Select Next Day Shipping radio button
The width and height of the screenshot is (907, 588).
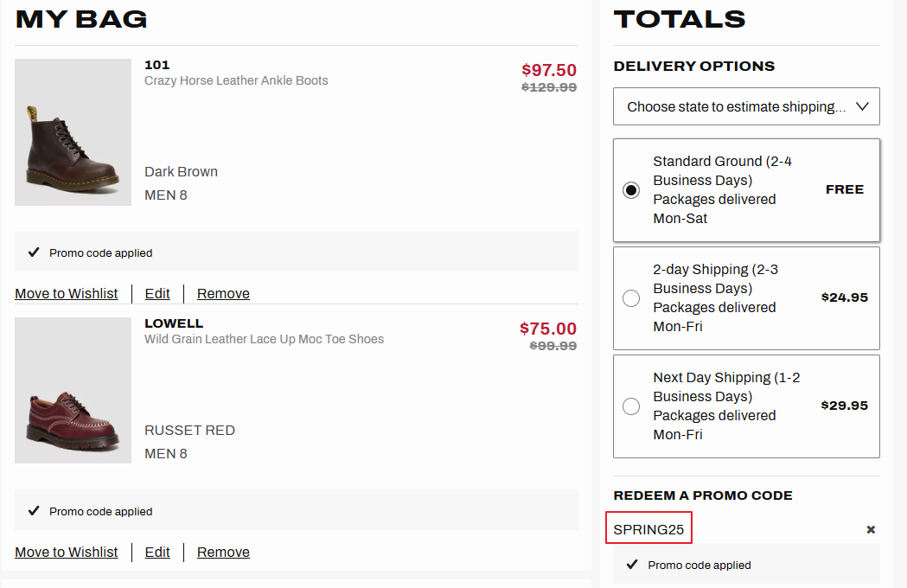[x=631, y=406]
